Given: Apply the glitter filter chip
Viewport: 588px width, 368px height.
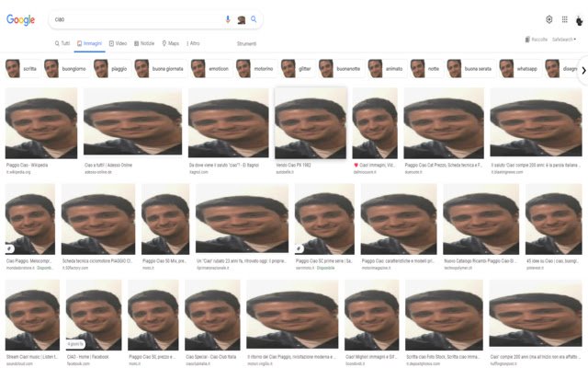Looking at the screenshot, I should click(297, 69).
